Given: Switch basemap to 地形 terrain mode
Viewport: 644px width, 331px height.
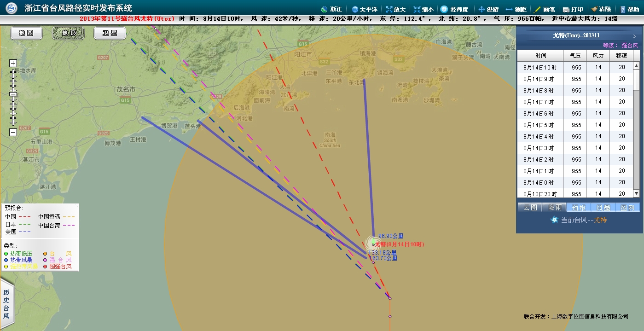Looking at the screenshot, I should 68,33.
